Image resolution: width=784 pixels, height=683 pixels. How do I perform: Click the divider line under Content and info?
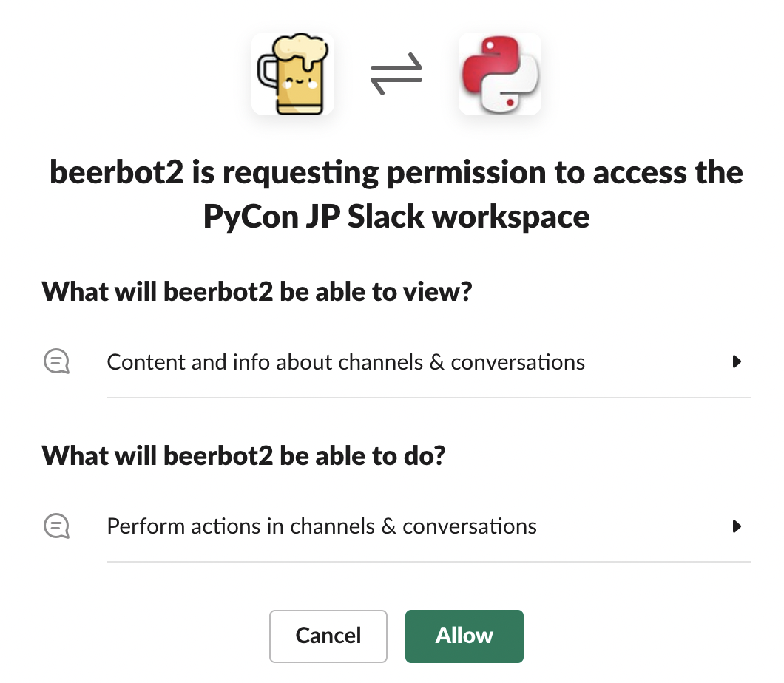428,398
